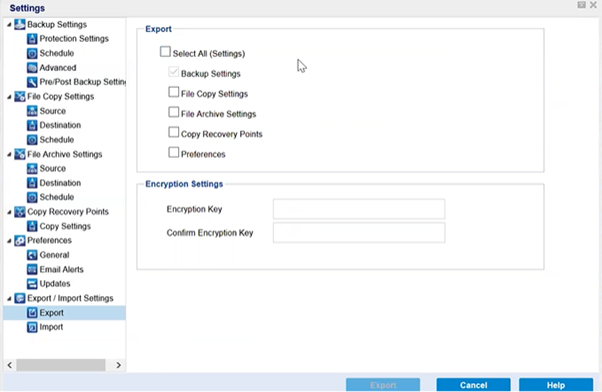Collapse the Preferences tree node
The image size is (602, 392).
tap(9, 241)
